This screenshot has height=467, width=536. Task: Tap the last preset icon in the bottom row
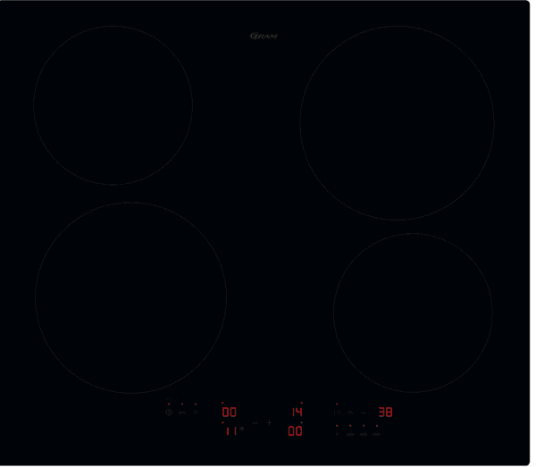[x=377, y=435]
